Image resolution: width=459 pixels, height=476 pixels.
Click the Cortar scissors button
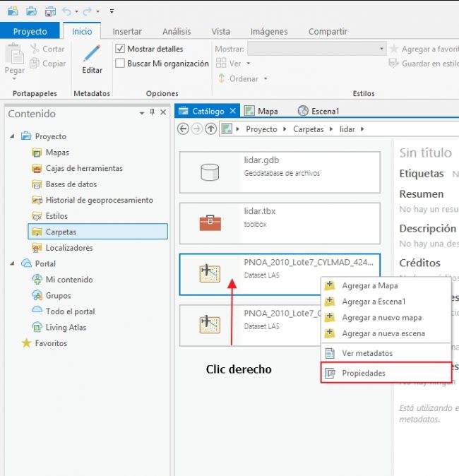(x=47, y=49)
